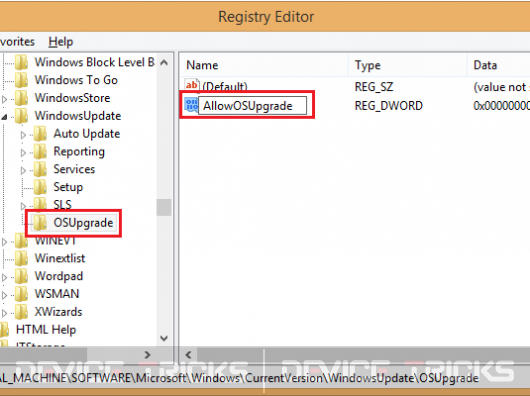The image size is (530, 396).
Task: Click the REG_SZ type cell
Action: (374, 88)
